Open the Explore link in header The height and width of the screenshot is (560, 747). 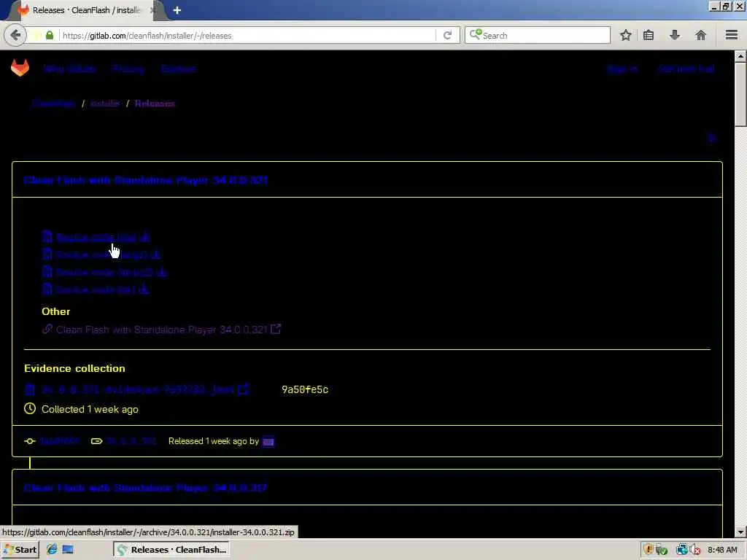[179, 69]
